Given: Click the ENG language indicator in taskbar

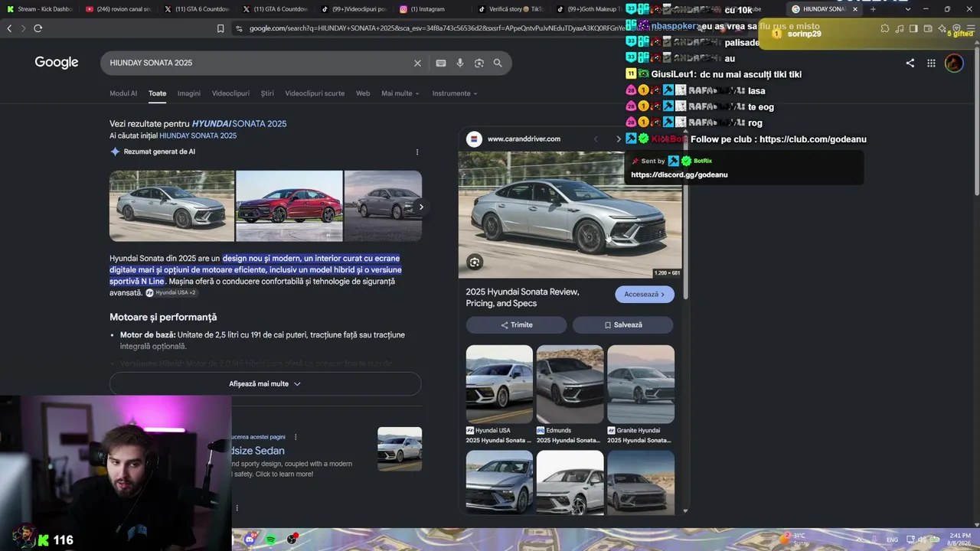Looking at the screenshot, I should (x=893, y=540).
